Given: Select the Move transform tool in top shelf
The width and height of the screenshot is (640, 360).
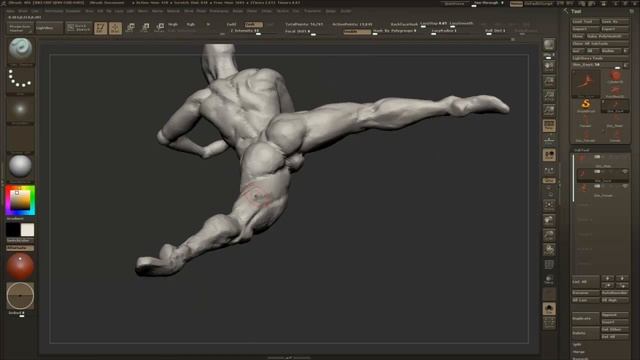Looking at the screenshot, I should [130, 28].
